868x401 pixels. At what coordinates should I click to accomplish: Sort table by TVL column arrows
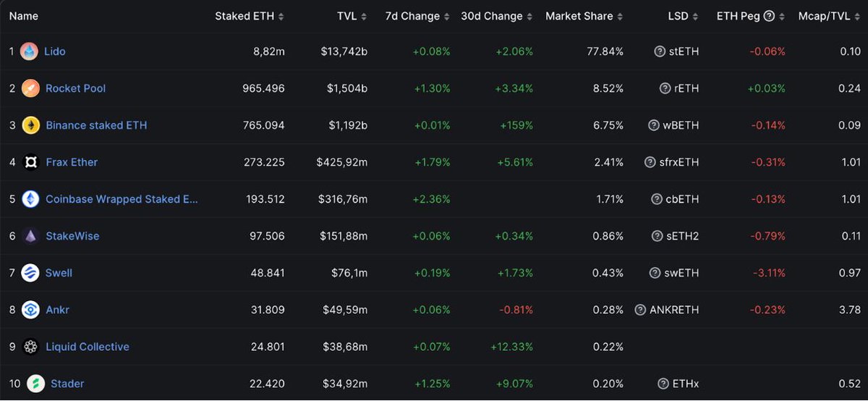coord(363,16)
